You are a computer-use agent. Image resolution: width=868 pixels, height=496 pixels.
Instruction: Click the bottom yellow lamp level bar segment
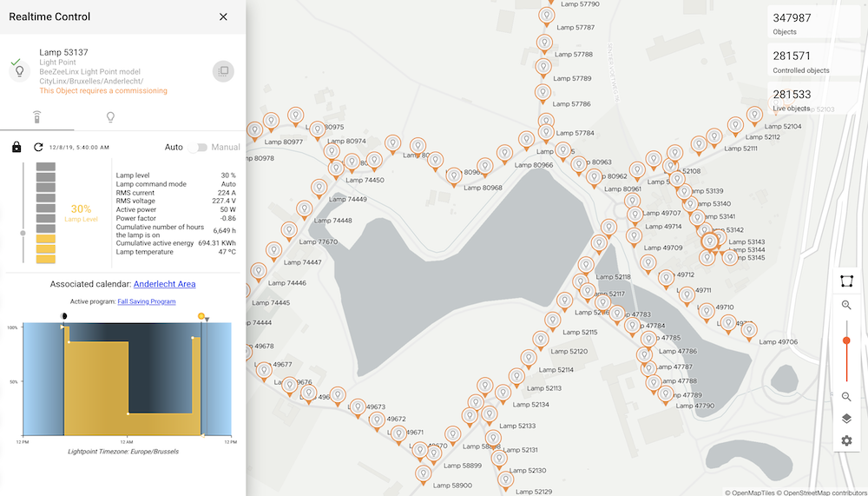45,260
